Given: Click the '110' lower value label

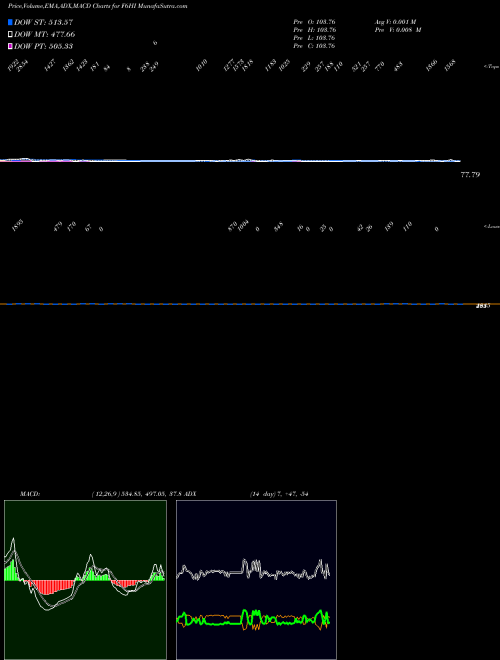Looking at the screenshot, I should (x=407, y=226).
